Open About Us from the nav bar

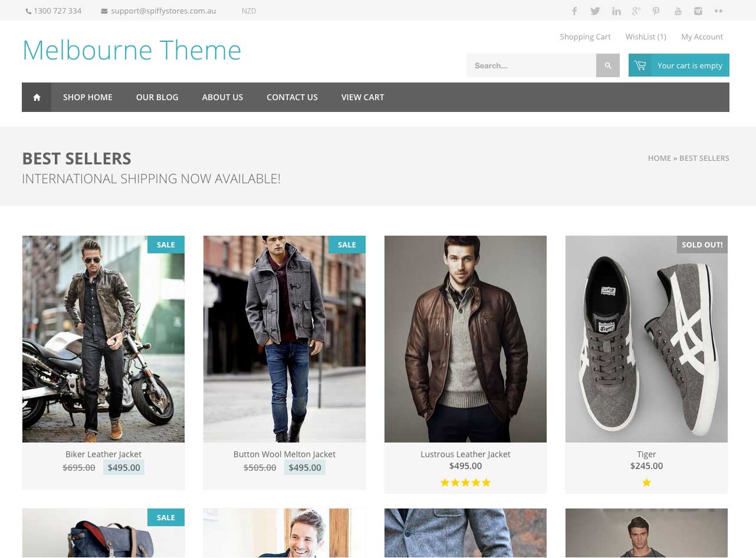(x=222, y=97)
